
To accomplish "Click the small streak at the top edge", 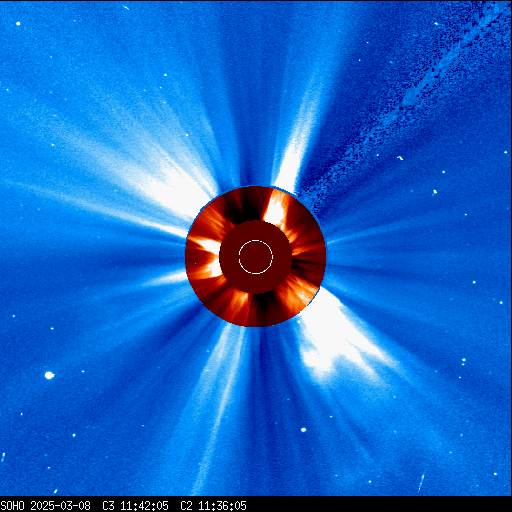I will [126, 7].
